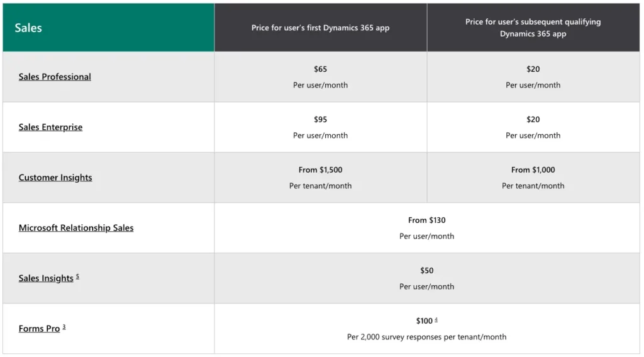Select the "first Dynamics 365 app" column header
644x357 pixels.
pos(320,28)
